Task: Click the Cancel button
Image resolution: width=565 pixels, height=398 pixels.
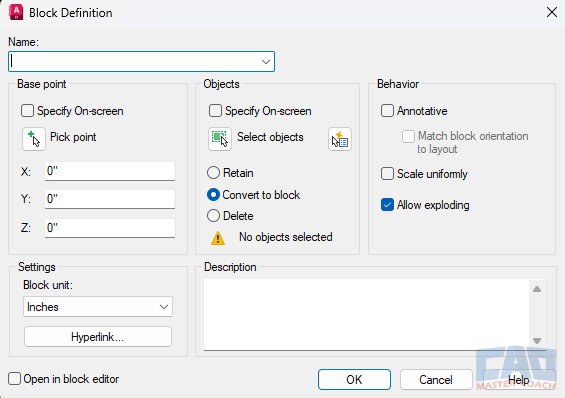Action: tap(436, 380)
